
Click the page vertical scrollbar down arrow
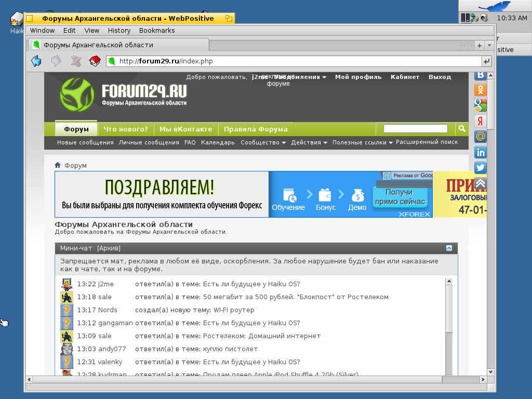(x=490, y=372)
